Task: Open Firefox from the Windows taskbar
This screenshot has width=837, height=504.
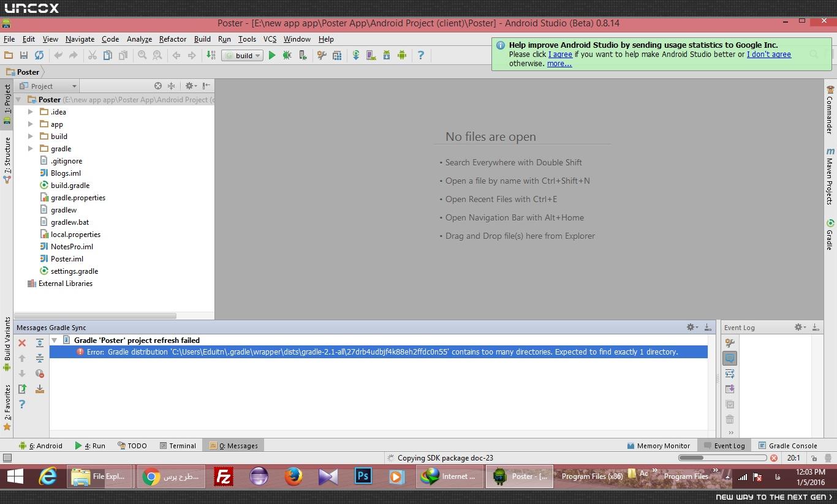Action: 294,476
